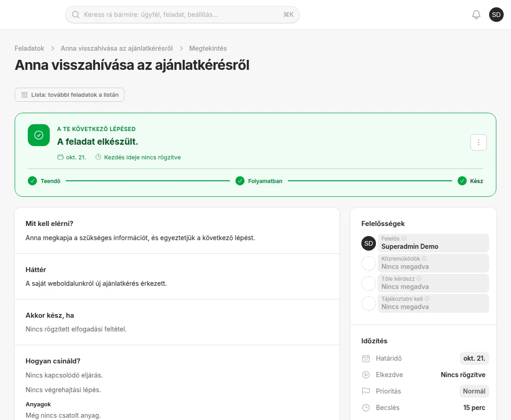This screenshot has height=420, width=511.
Task: Click the empty avatar beside Tájékoztatni kell
Action: pos(369,304)
